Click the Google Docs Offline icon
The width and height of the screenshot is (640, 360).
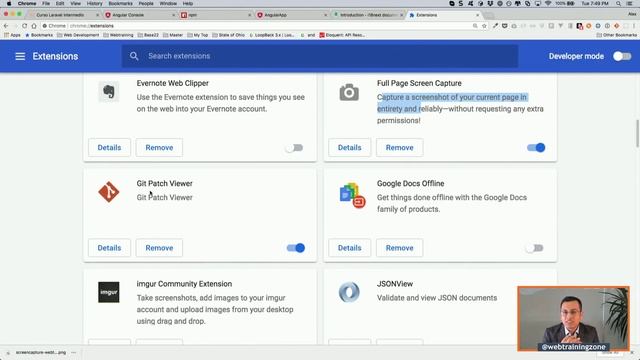pos(352,195)
